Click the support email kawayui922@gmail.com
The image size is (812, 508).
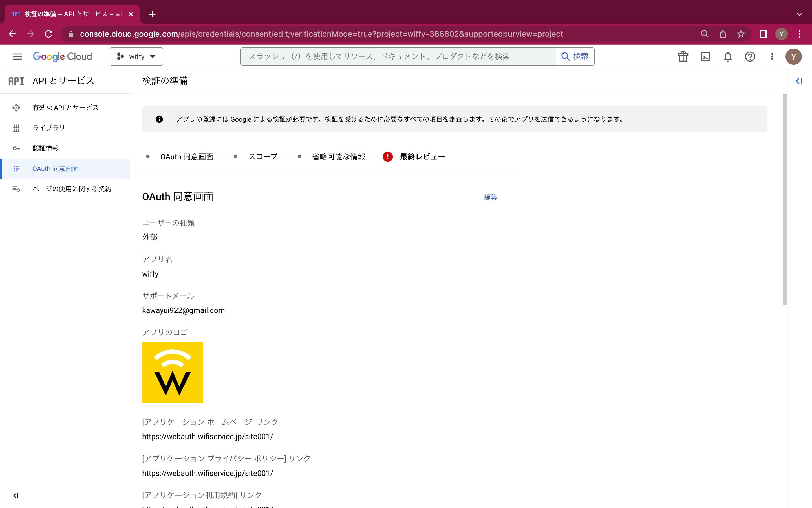pyautogui.click(x=183, y=310)
